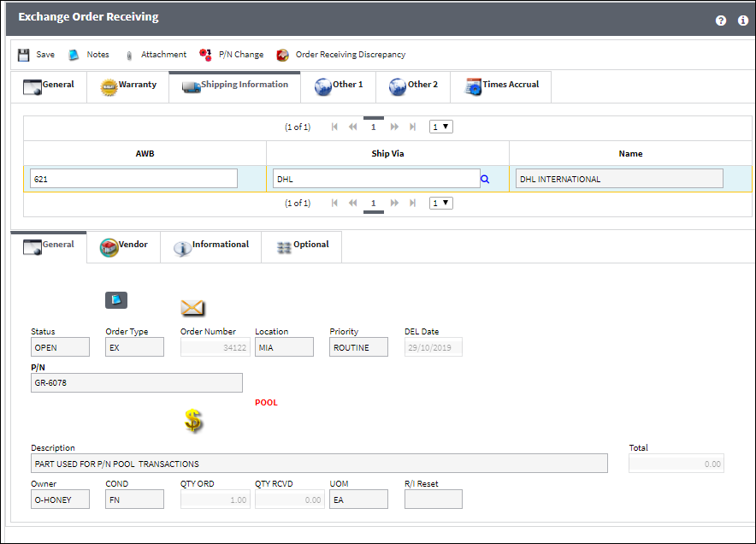Screen dimensions: 756x544
Task: Click the Save floppy disk icon
Action: click(x=23, y=55)
